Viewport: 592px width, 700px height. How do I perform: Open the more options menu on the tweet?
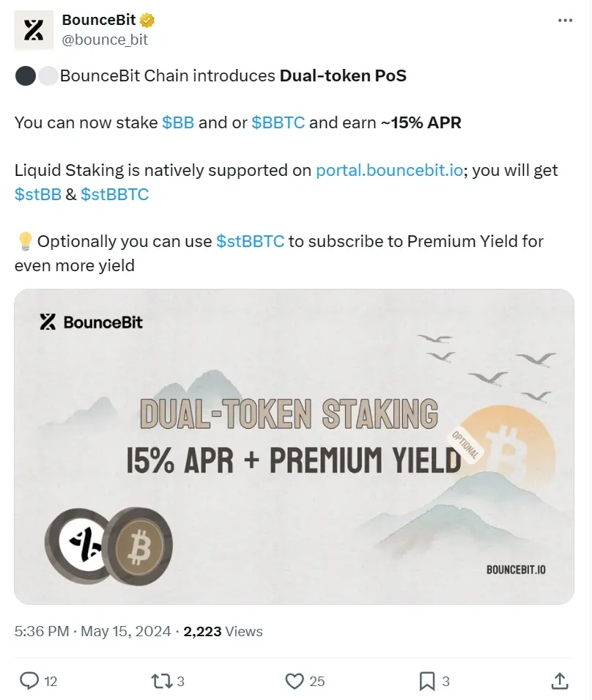[x=565, y=20]
